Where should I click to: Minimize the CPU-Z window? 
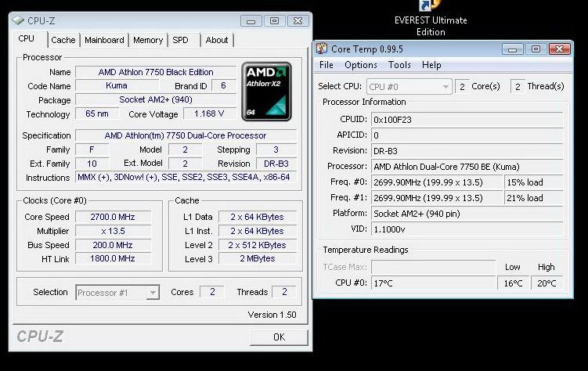point(251,21)
